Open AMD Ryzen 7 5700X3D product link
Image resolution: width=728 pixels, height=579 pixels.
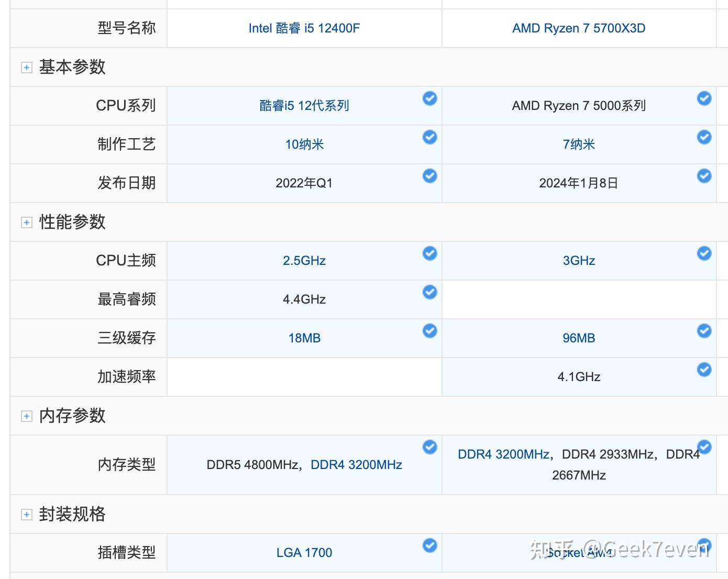click(x=579, y=28)
